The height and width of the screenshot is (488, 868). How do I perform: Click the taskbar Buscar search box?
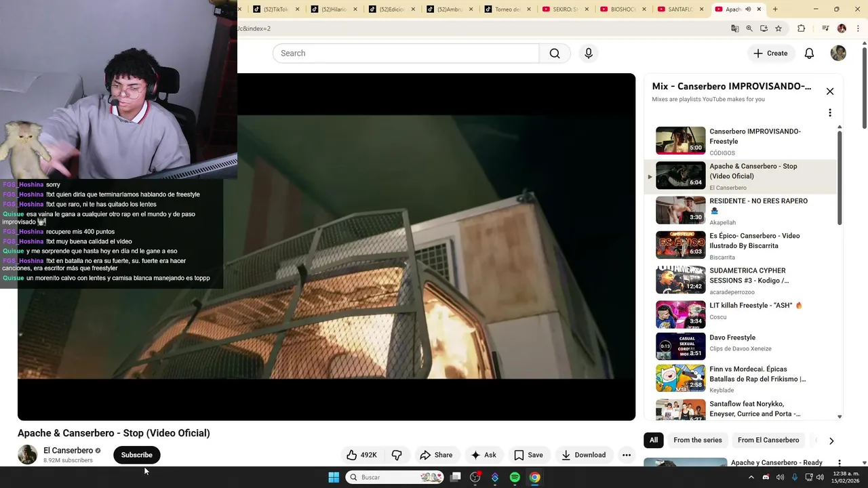tap(395, 477)
